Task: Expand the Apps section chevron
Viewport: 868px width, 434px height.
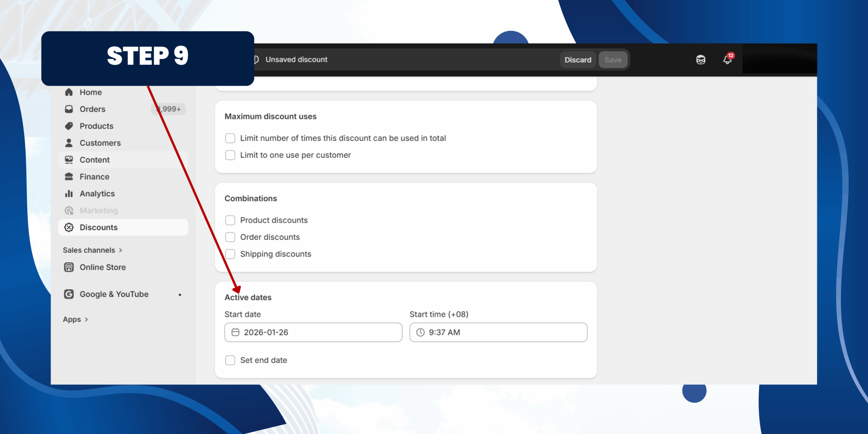Action: pos(86,319)
